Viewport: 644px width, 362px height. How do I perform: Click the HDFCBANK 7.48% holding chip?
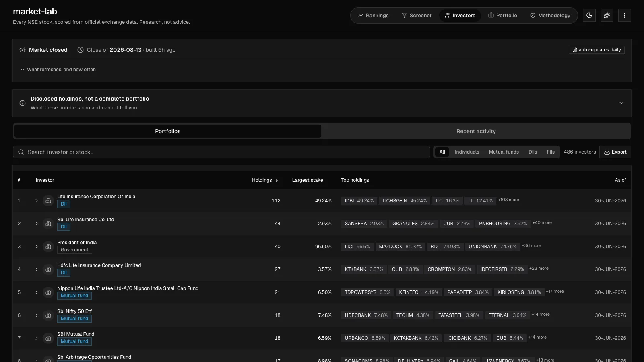point(366,315)
